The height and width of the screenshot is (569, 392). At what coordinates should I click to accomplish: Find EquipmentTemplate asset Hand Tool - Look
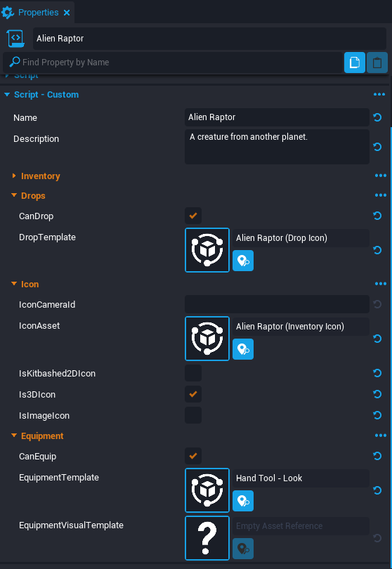pyautogui.click(x=243, y=501)
